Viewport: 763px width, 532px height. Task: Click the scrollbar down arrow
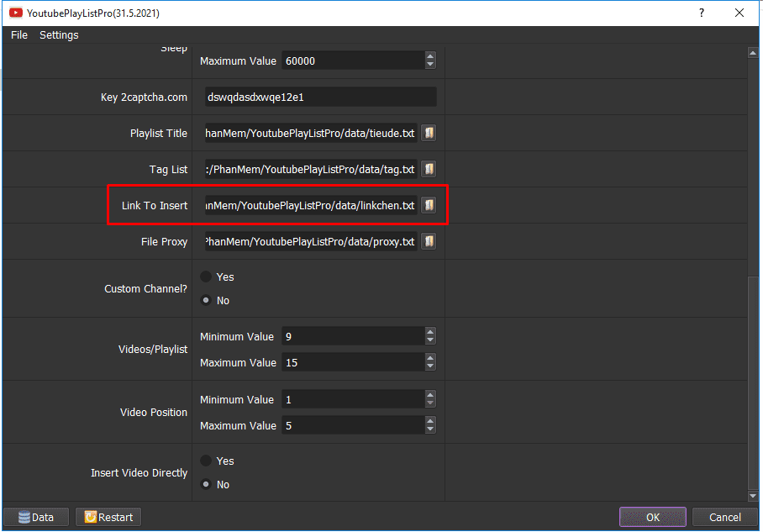[753, 496]
